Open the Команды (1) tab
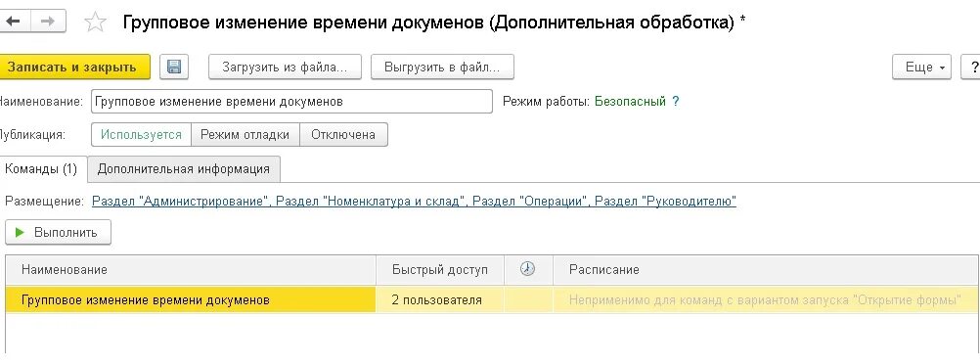Image resolution: width=980 pixels, height=364 pixels. [x=41, y=169]
